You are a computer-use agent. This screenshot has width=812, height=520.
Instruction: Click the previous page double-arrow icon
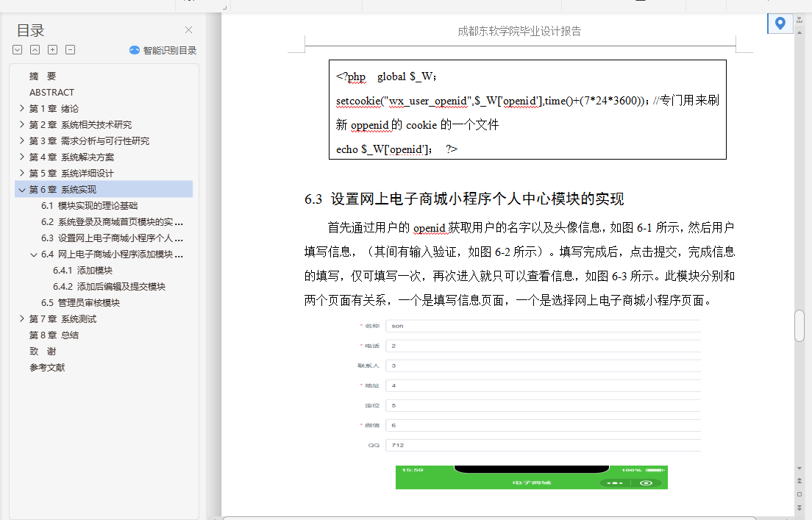(x=799, y=481)
